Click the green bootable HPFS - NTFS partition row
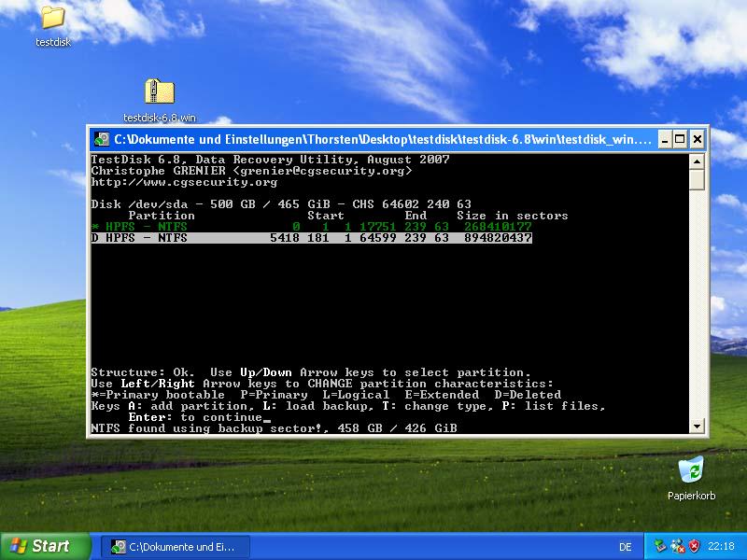The height and width of the screenshot is (560, 747). click(312, 227)
